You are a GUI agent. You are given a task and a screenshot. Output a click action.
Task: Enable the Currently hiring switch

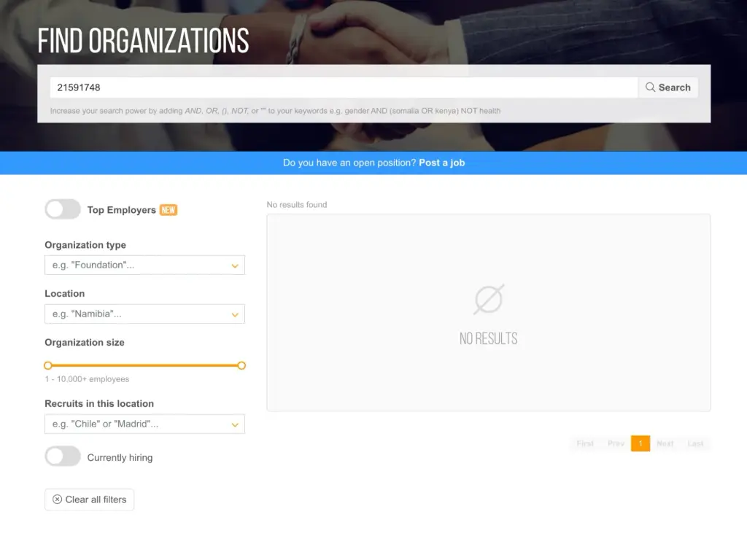[63, 456]
